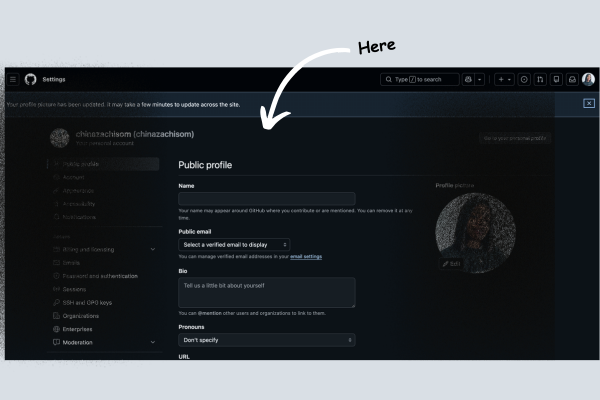Click the GitHub logo
The height and width of the screenshot is (400, 600).
(30, 79)
